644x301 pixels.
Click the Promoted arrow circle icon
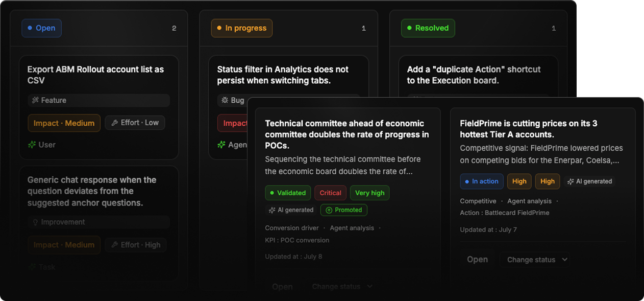tap(329, 210)
